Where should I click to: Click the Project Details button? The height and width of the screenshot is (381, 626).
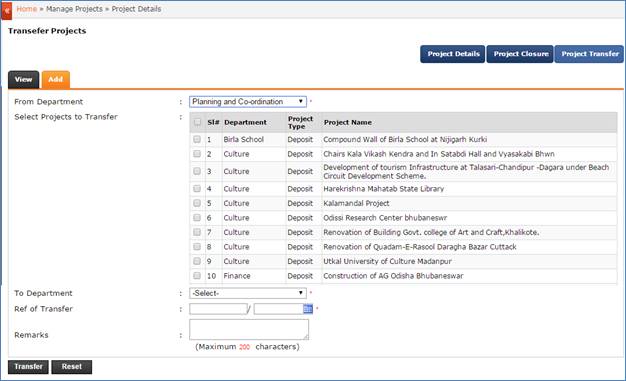(453, 54)
